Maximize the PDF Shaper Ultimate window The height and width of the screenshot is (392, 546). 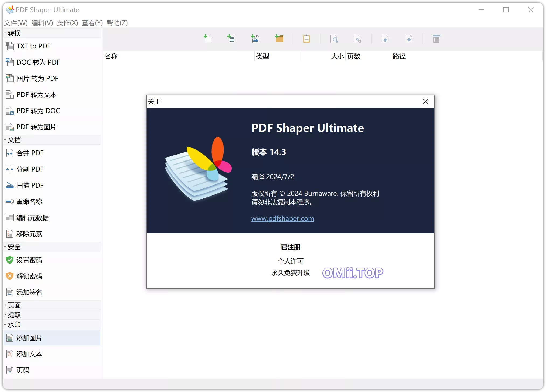tap(506, 10)
